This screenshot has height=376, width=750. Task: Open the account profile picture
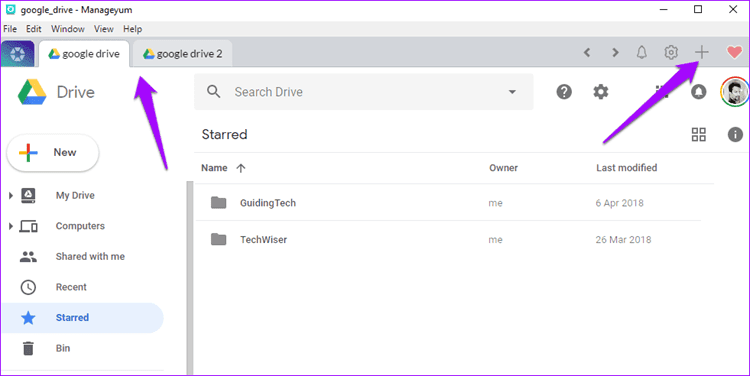coord(734,91)
